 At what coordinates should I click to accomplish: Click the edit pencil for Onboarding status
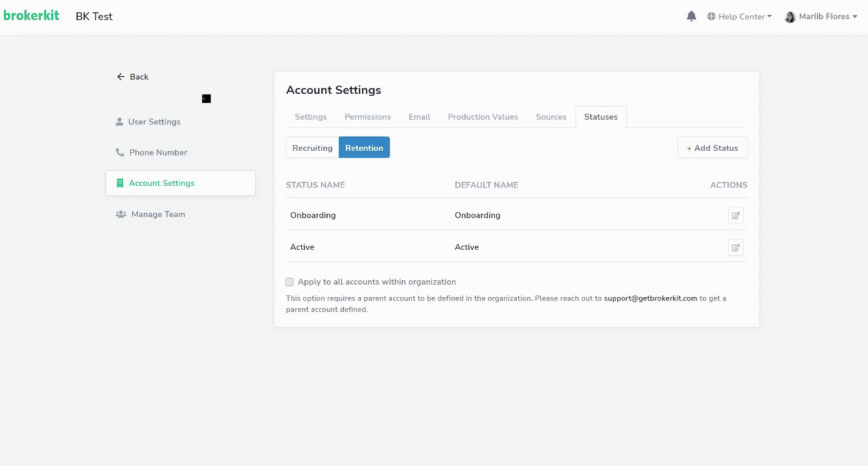click(x=735, y=215)
